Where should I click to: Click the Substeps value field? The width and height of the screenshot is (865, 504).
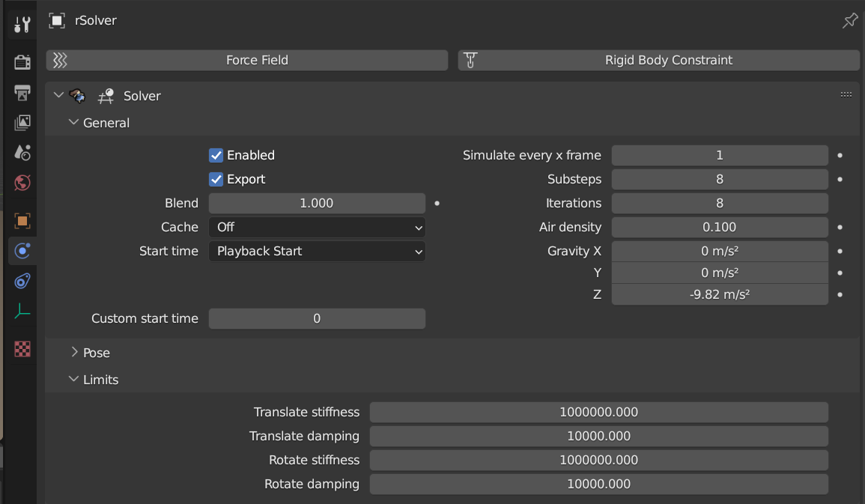pos(719,179)
